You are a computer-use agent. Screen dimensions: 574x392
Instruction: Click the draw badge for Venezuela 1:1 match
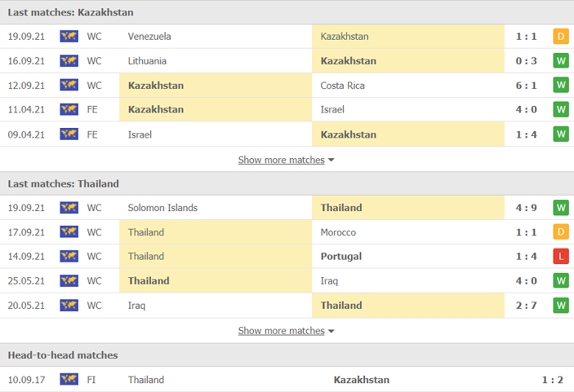[561, 36]
